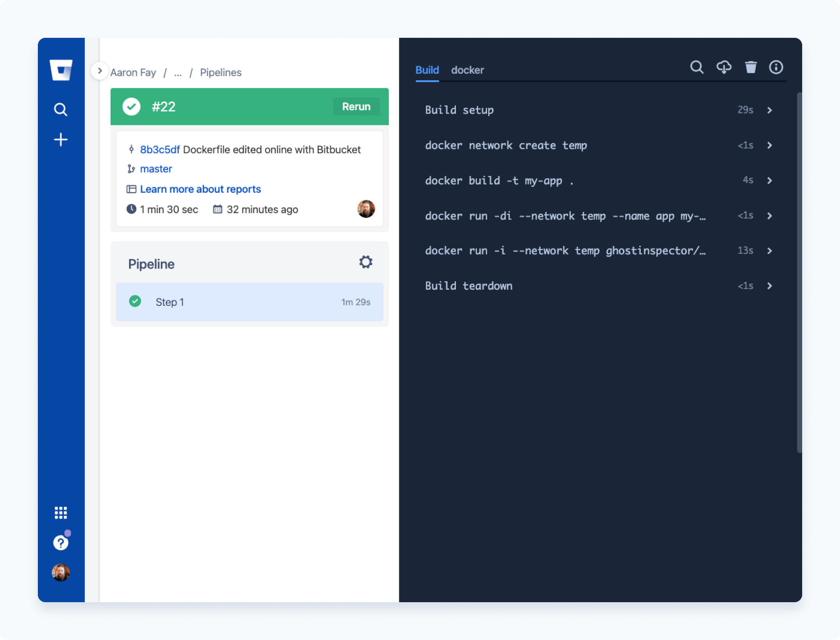Screen dimensions: 840x640
Task: Collapse the sidebar using the chevron button
Action: [x=99, y=70]
